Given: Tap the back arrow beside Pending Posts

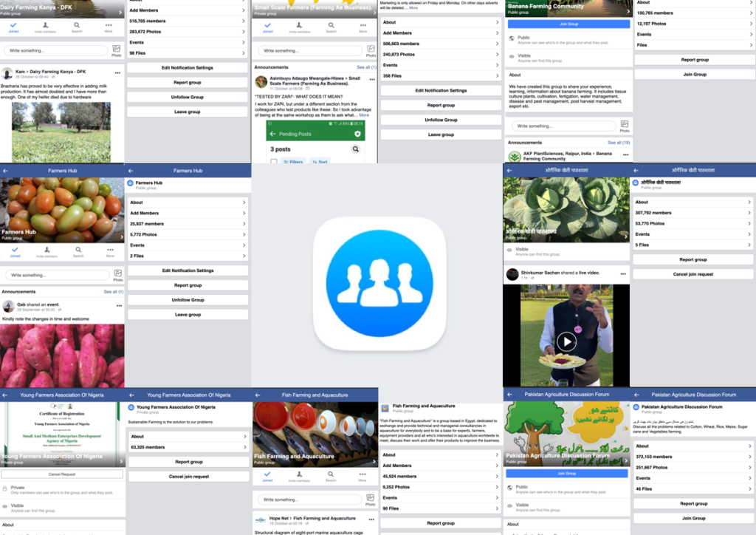Looking at the screenshot, I should pyautogui.click(x=273, y=134).
